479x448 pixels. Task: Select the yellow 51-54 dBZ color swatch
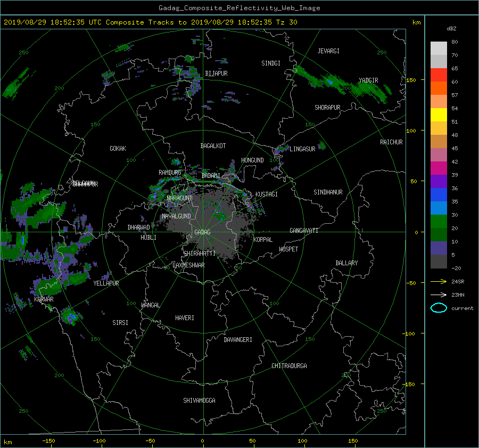point(439,115)
